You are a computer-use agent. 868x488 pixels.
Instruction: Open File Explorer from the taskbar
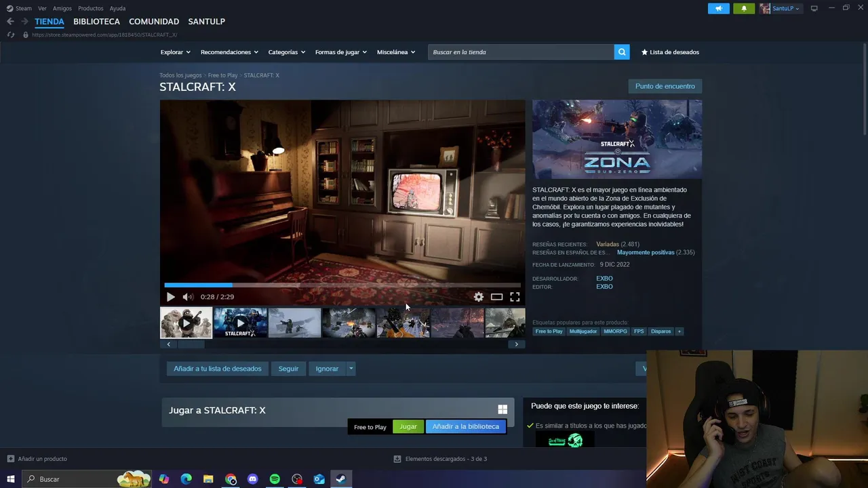208,479
